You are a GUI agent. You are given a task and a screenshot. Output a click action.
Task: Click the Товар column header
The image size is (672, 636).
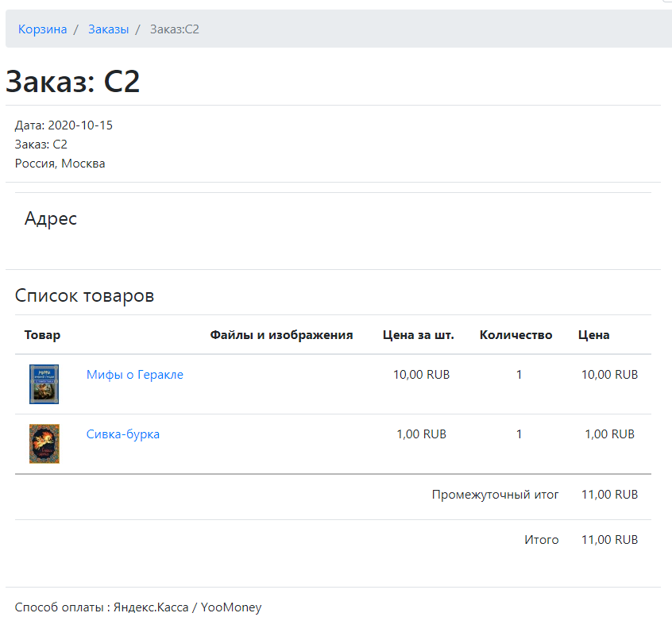coord(42,335)
